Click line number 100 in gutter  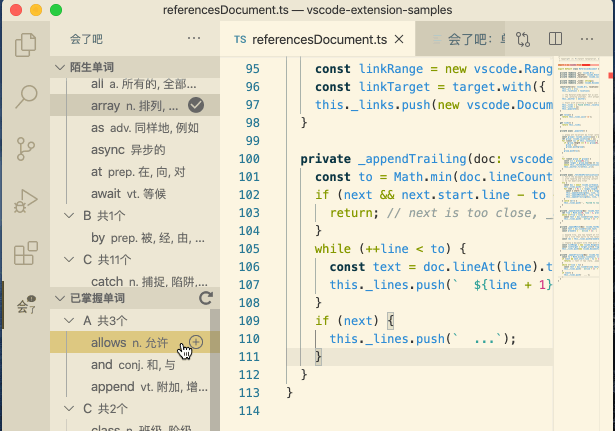click(x=249, y=159)
